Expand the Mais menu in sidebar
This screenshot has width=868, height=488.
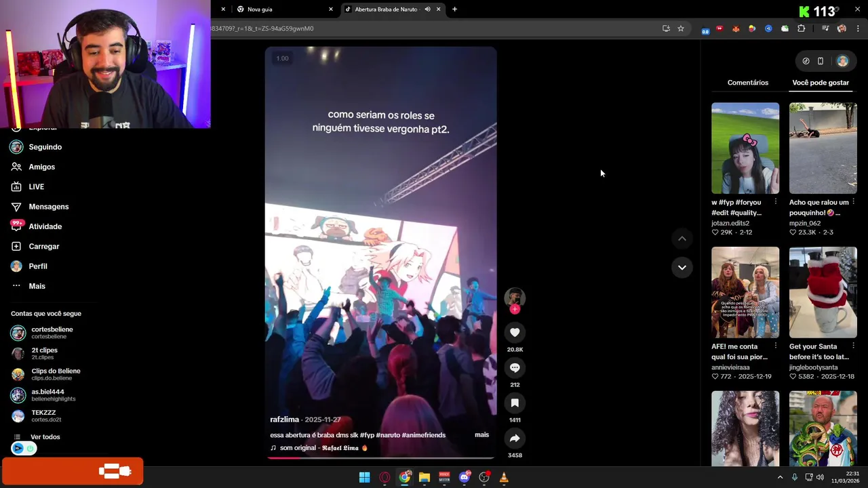[x=28, y=286]
